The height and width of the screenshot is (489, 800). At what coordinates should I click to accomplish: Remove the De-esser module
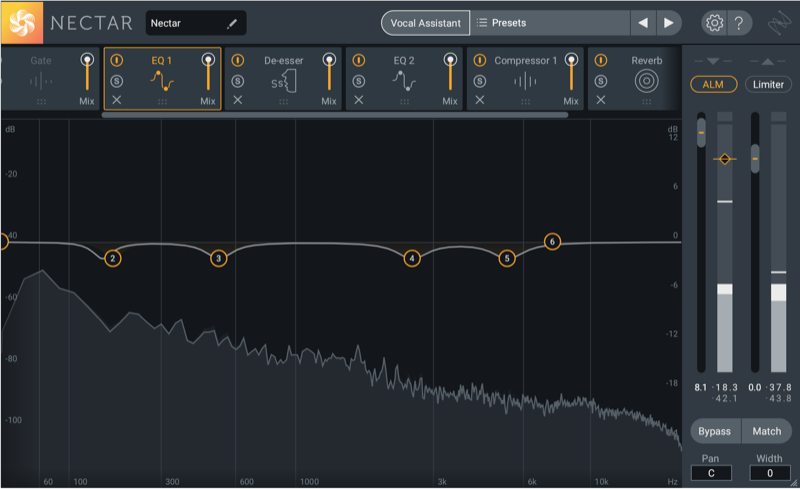pyautogui.click(x=238, y=100)
